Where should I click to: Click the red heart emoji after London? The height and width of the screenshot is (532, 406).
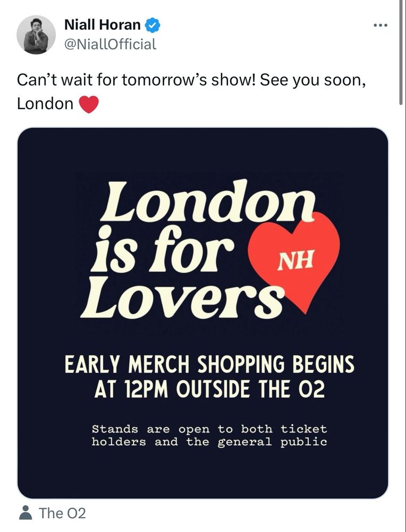pyautogui.click(x=89, y=104)
